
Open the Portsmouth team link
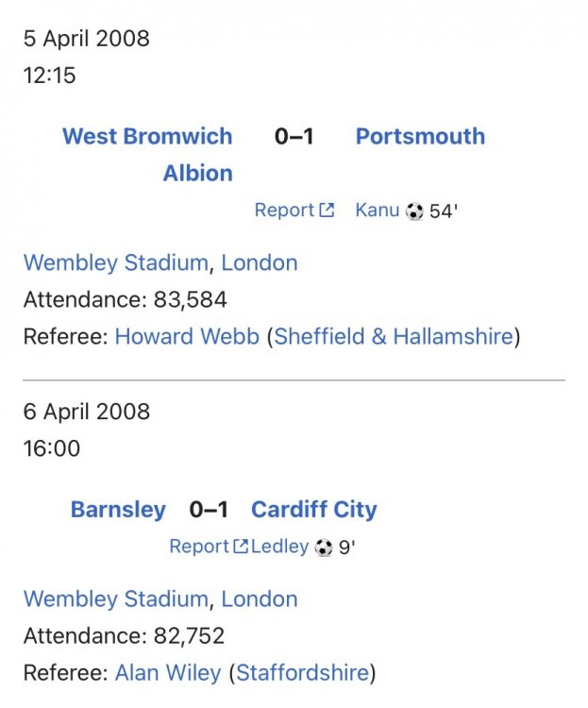point(420,136)
